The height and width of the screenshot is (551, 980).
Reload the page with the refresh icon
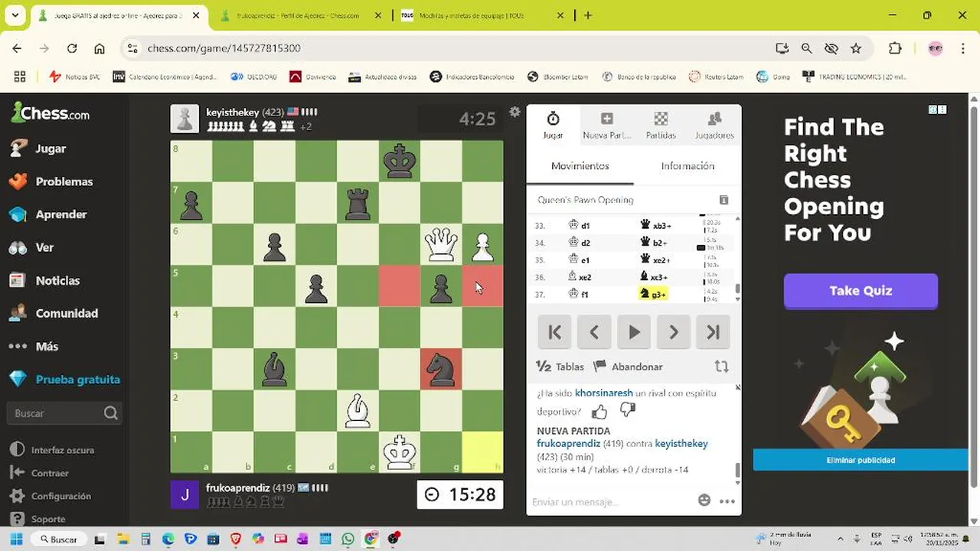(x=72, y=48)
